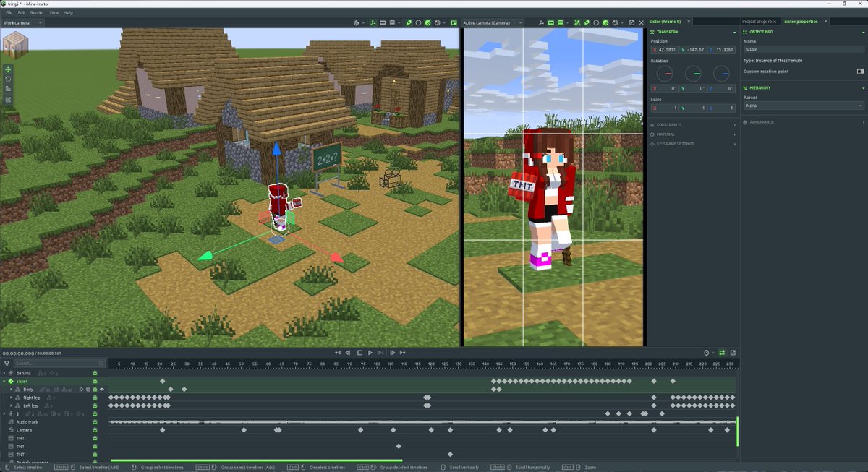Expand the Keyframe settings section
This screenshot has width=868, height=472.
coord(735,144)
